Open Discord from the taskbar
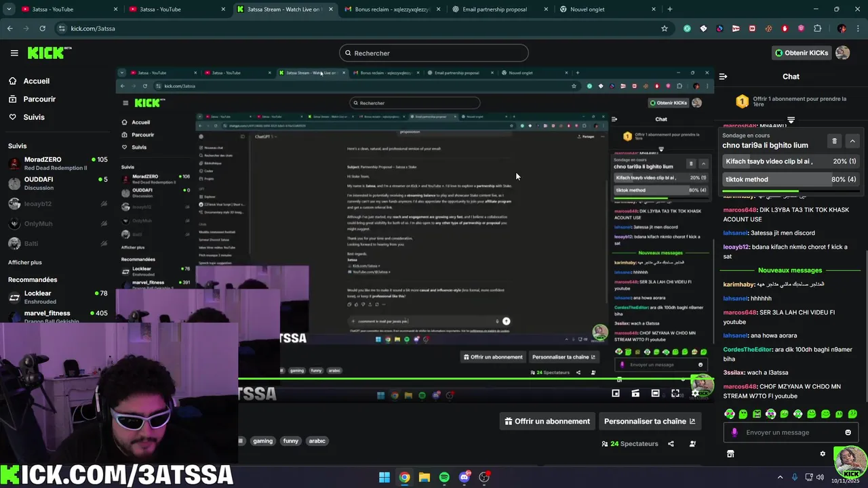Screen dimensions: 868x488 point(465,477)
